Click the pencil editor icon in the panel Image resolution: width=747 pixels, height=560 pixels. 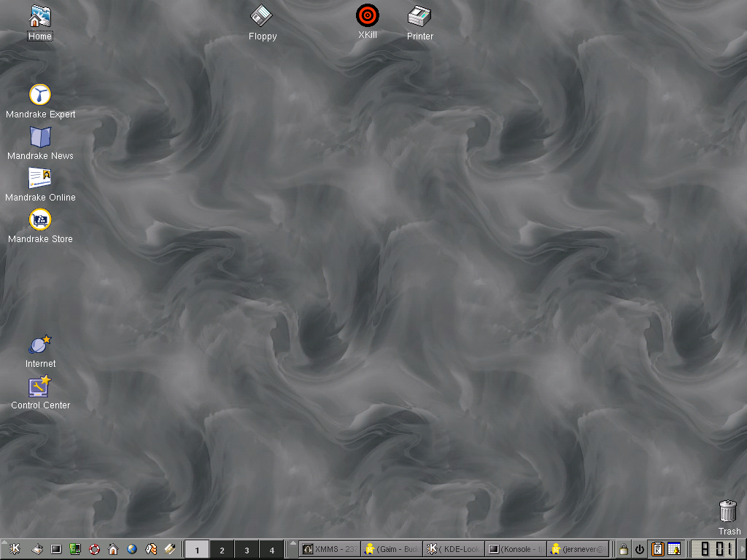tap(170, 550)
